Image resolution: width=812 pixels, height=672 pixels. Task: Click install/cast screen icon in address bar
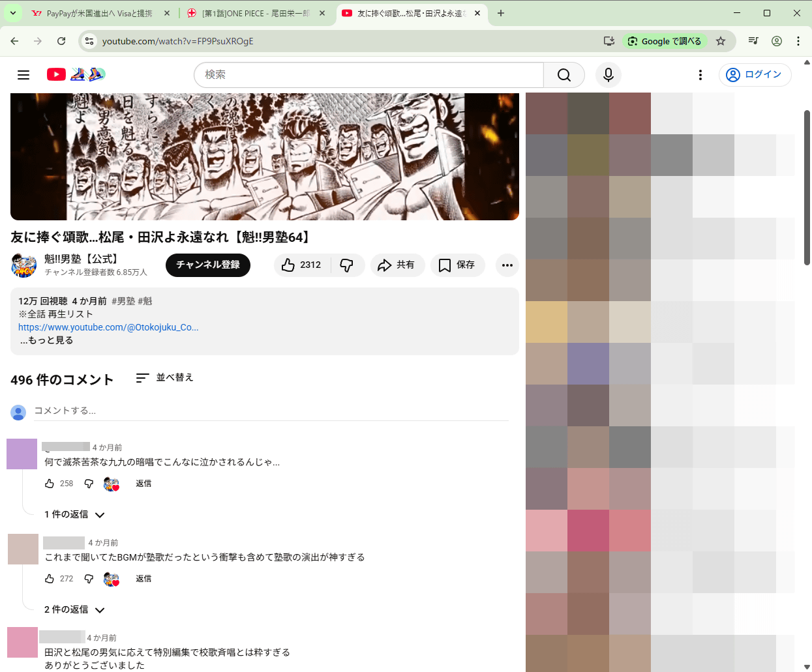pos(609,41)
